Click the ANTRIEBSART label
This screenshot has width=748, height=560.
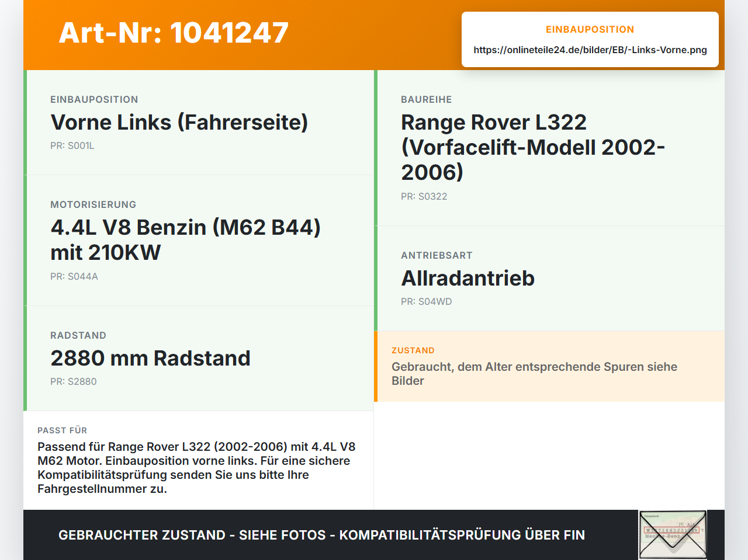pos(437,255)
